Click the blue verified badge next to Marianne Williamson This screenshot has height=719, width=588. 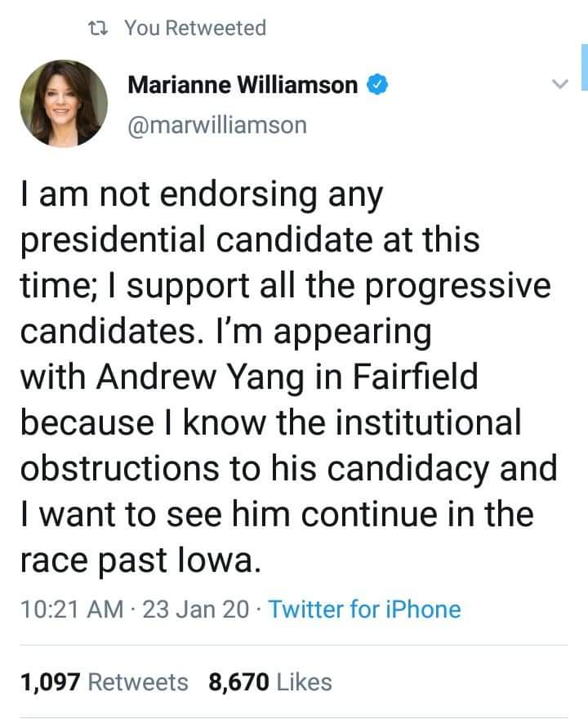pos(375,84)
